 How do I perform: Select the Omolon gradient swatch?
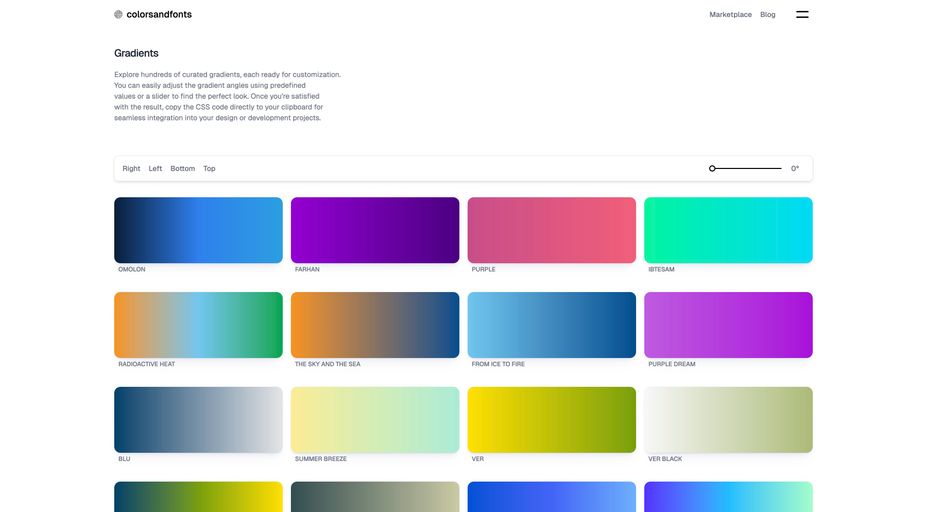198,230
